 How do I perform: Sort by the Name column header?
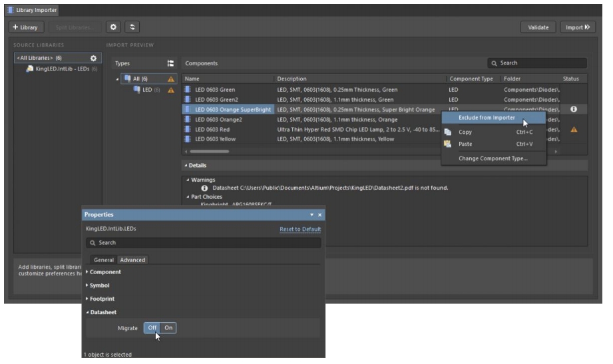click(x=228, y=79)
